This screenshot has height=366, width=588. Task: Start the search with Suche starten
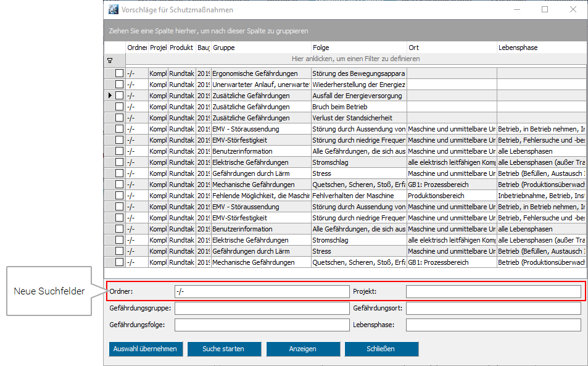(x=223, y=349)
